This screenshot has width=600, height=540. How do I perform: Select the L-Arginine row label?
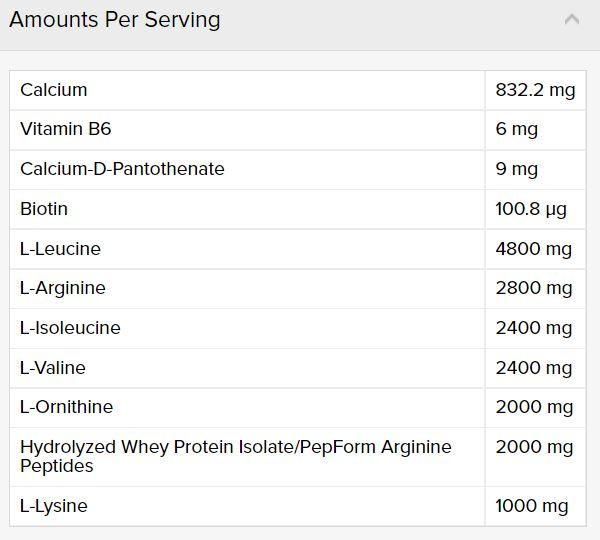tap(63, 288)
